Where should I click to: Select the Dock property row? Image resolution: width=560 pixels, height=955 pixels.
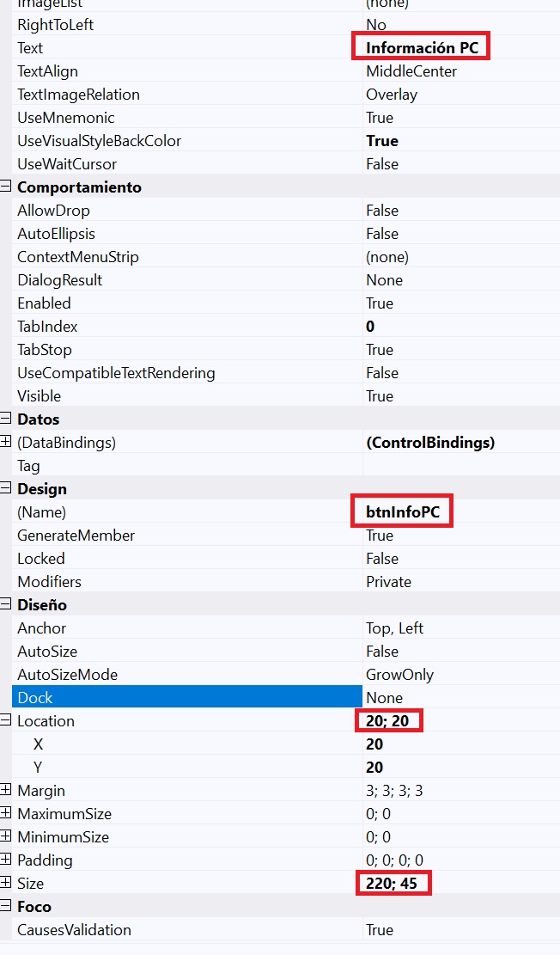[186, 697]
